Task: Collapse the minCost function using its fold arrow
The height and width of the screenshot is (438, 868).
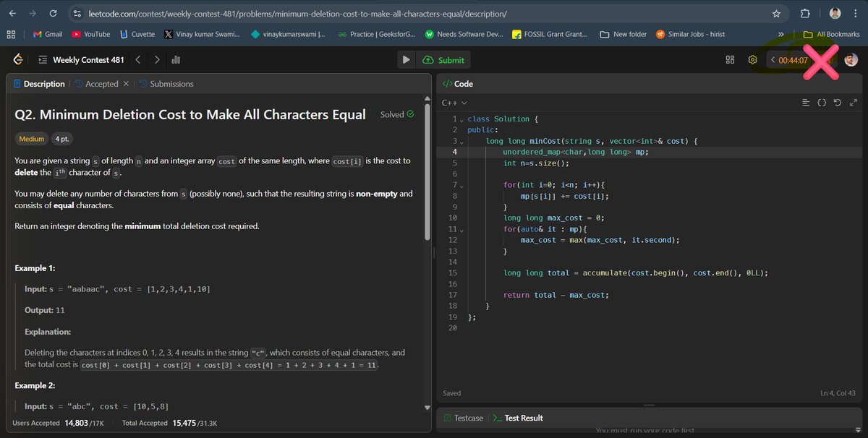Action: point(463,140)
